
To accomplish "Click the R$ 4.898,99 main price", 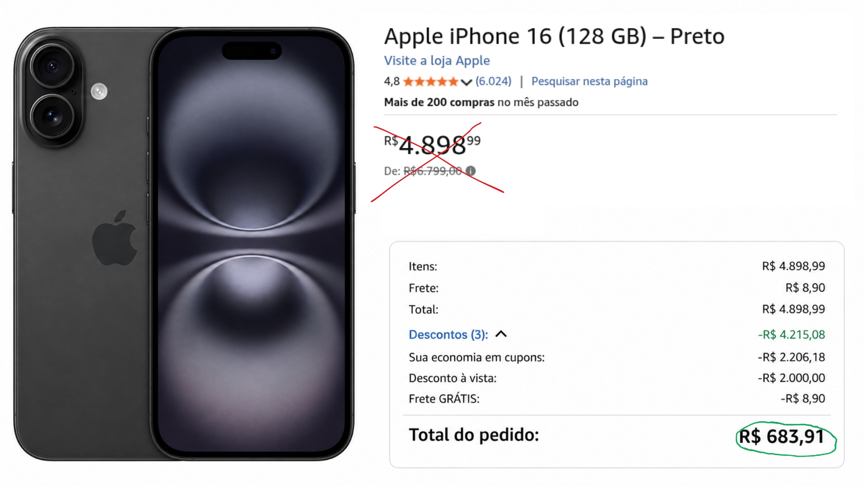I will 432,145.
